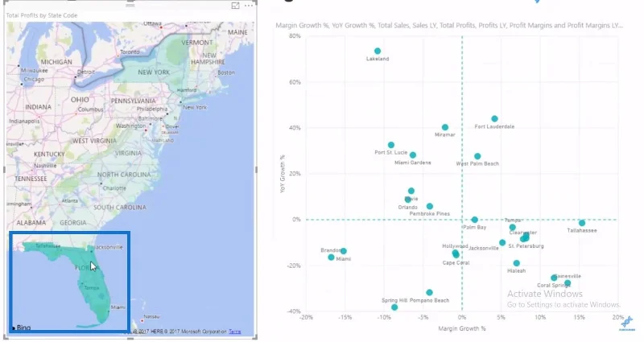
Task: Select the Port St. Lucie data point
Action: (x=391, y=145)
